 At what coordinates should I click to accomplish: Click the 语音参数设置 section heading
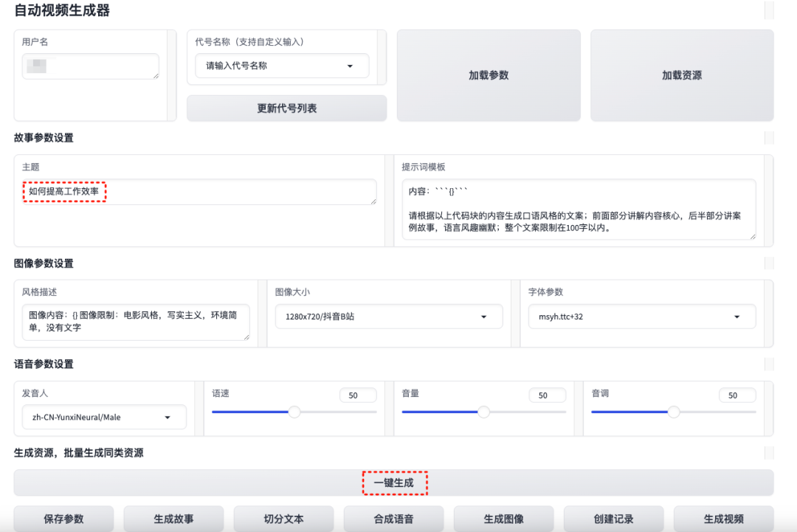pyautogui.click(x=44, y=364)
